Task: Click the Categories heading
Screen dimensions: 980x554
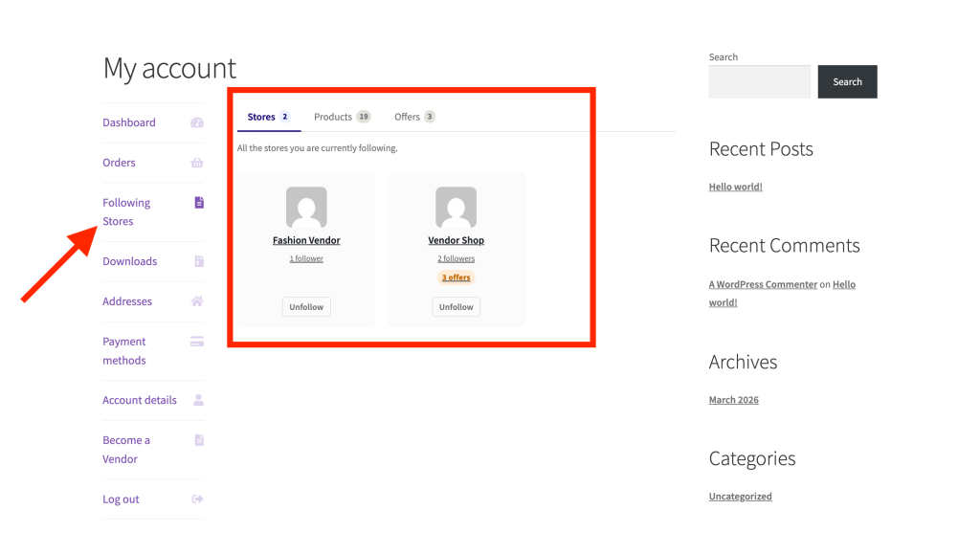Action: [x=752, y=459]
